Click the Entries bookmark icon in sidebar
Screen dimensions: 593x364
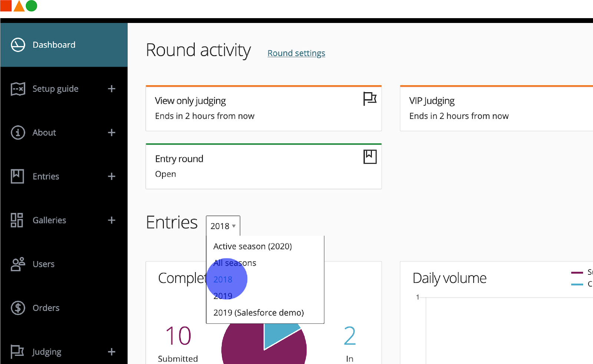17,176
